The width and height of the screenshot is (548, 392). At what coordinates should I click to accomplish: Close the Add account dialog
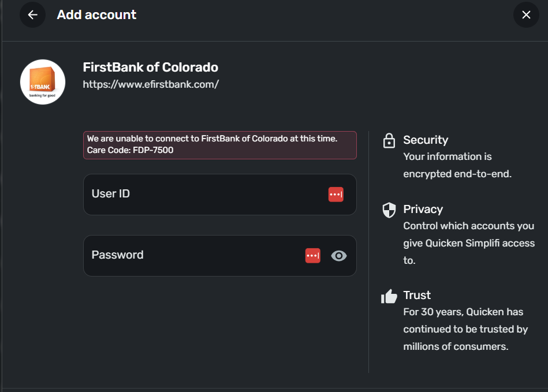coord(526,15)
